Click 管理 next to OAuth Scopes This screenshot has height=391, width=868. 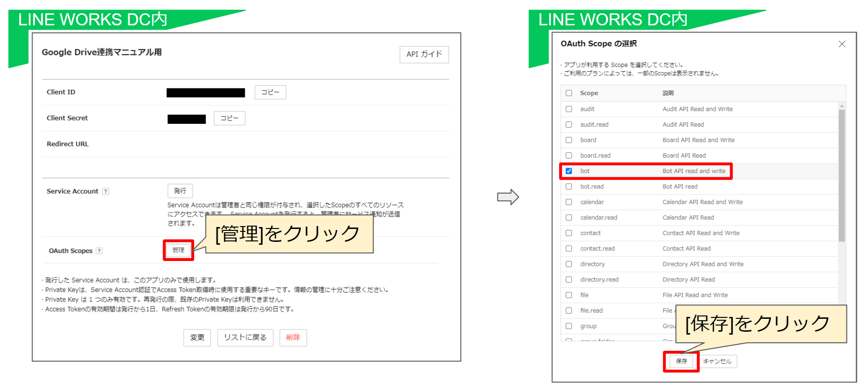coord(178,250)
